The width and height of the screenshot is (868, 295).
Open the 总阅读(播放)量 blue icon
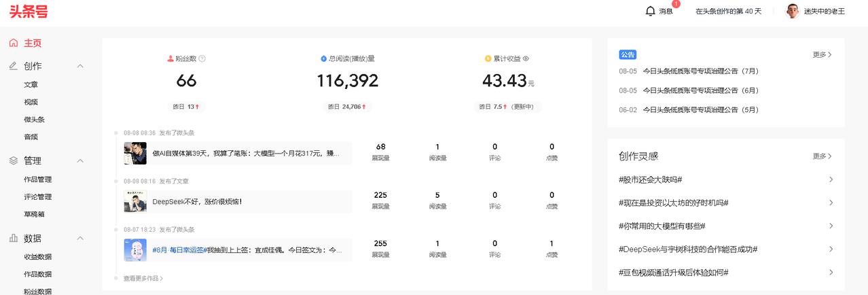pos(323,58)
